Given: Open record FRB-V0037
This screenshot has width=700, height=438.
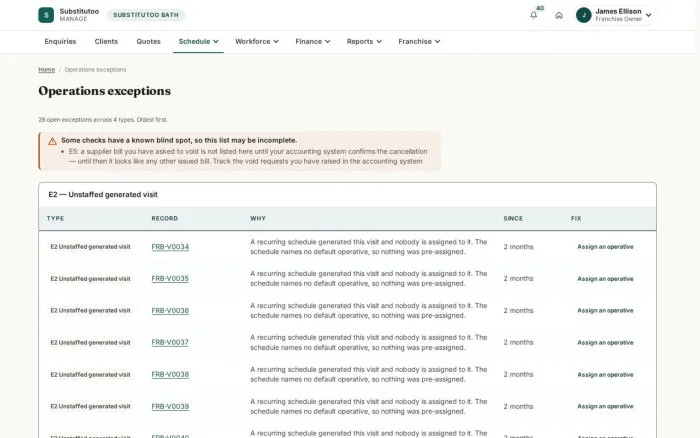Looking at the screenshot, I should (x=170, y=342).
